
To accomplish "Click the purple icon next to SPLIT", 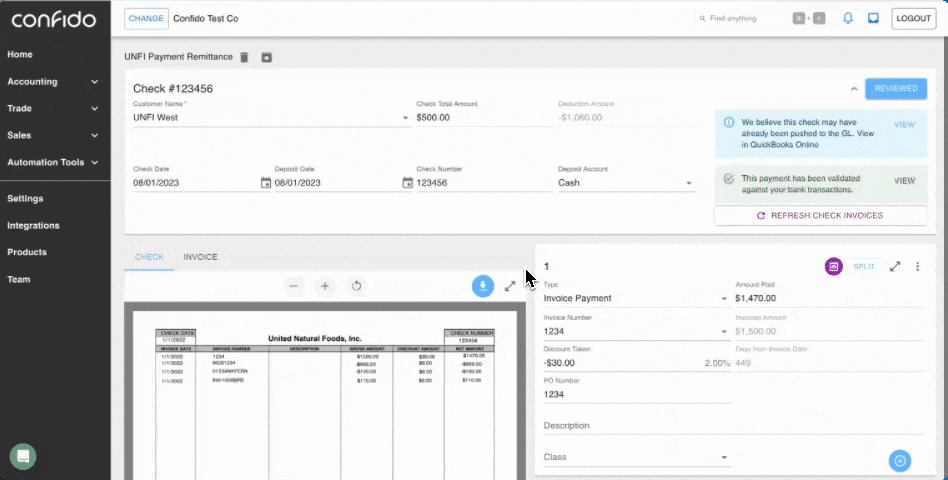I will click(x=834, y=266).
